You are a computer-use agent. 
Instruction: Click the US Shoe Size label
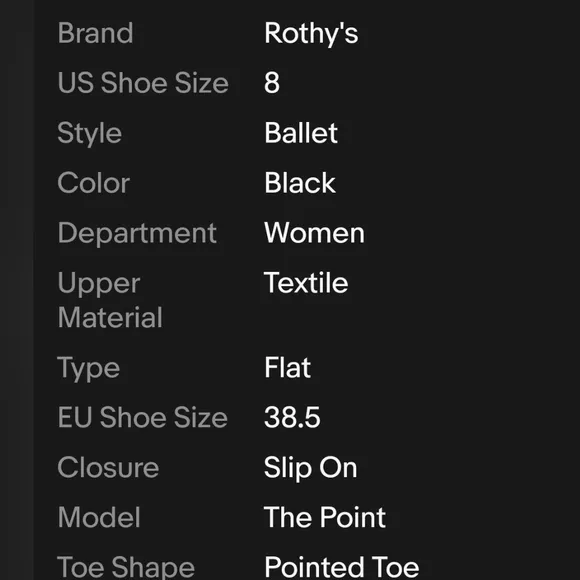tap(143, 82)
